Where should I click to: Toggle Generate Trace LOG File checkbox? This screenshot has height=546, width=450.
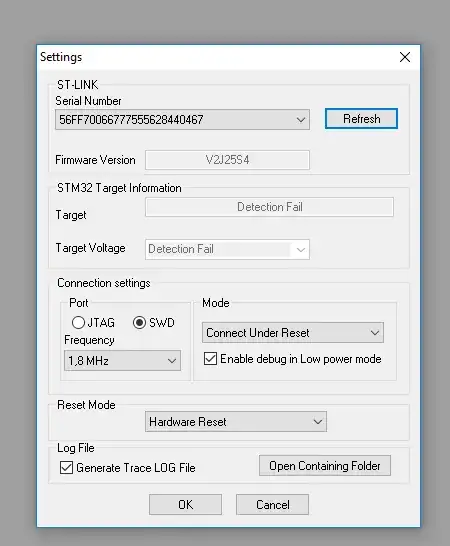(66, 468)
